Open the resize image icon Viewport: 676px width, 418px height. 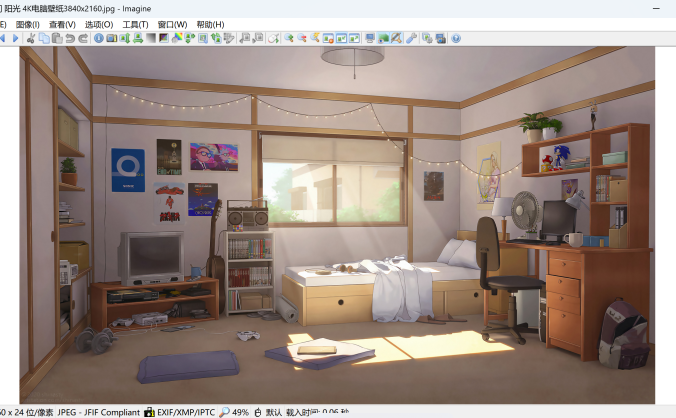pyautogui.click(x=203, y=38)
